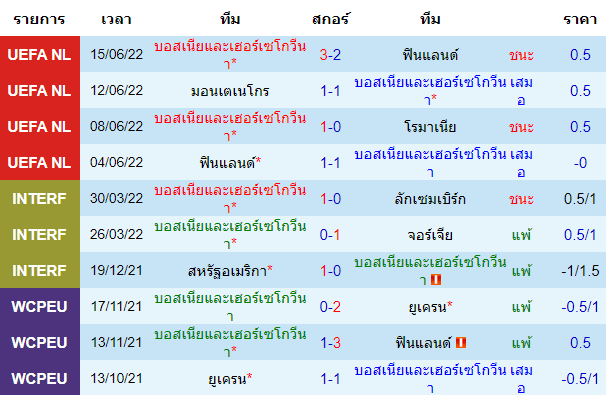Click the 0-1 score against จอร์เจีย
The height and width of the screenshot is (395, 606).
(x=330, y=234)
